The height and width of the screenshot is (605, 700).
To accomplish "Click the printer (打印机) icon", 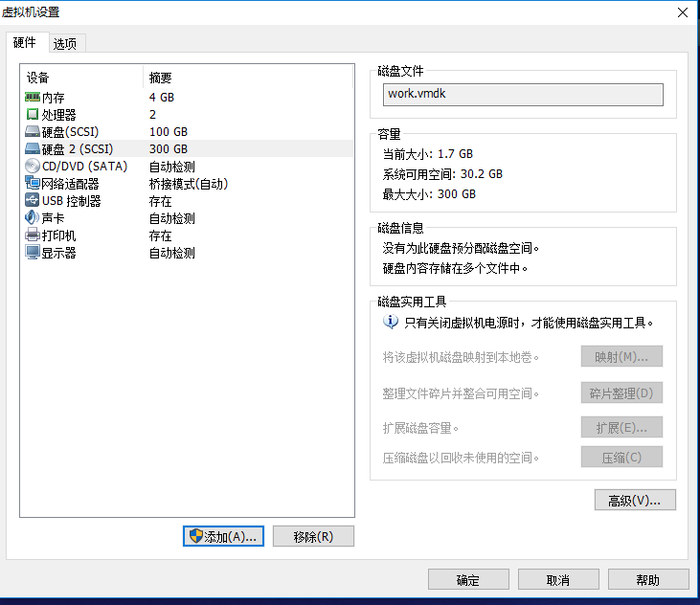I will (x=33, y=235).
